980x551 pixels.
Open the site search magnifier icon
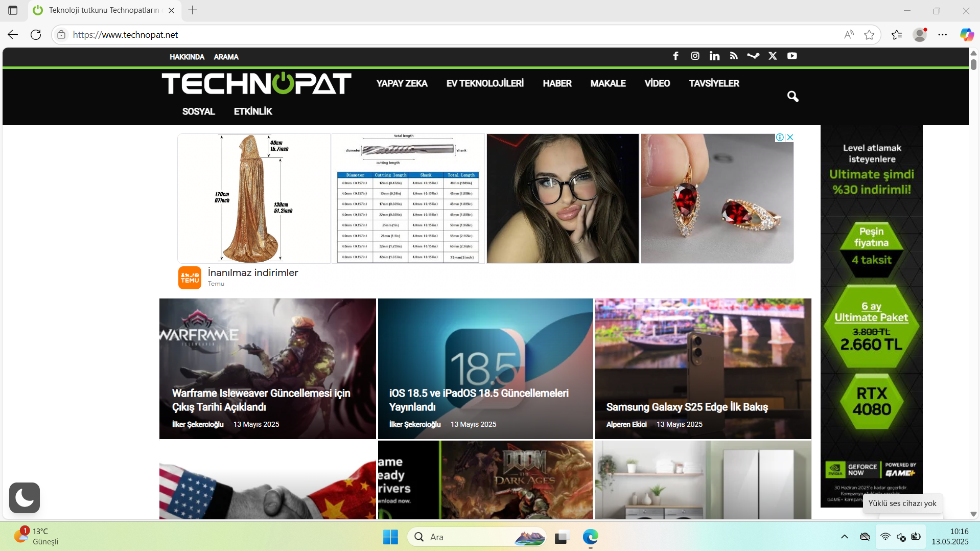click(x=792, y=96)
